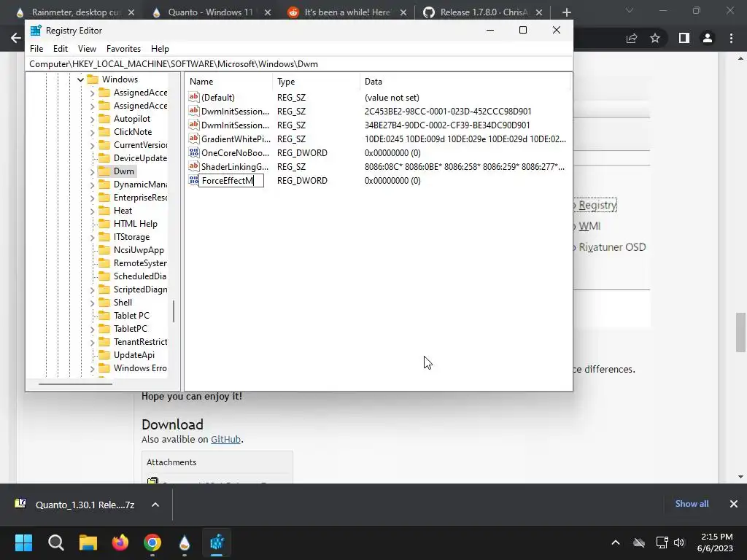The width and height of the screenshot is (747, 560).
Task: Open the Windows Start menu
Action: point(23,542)
